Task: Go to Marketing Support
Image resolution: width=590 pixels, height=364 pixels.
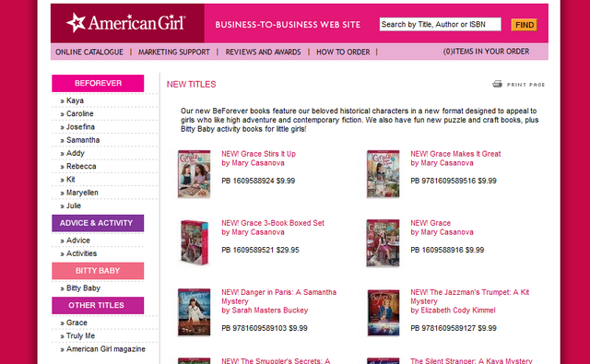Action: pos(174,52)
